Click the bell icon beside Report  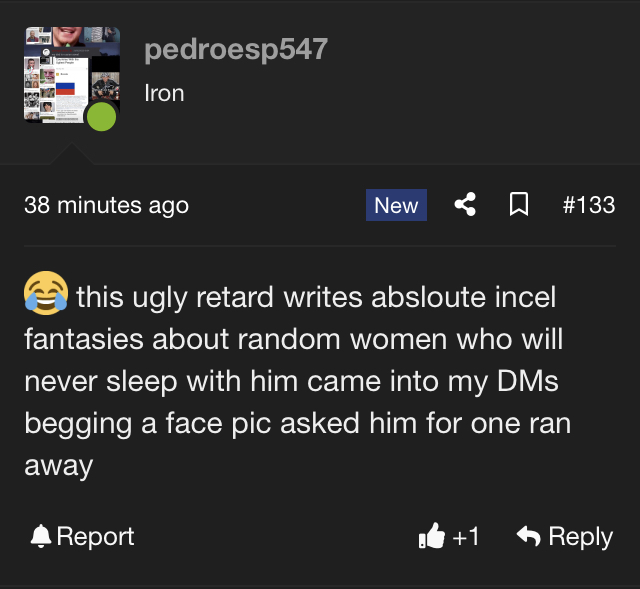pos(41,536)
